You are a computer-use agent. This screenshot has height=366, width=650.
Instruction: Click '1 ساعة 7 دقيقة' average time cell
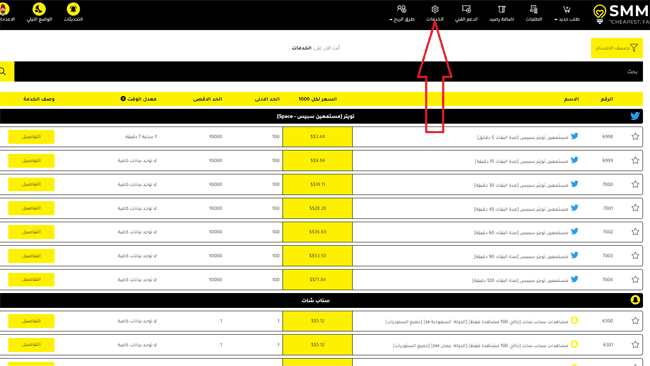[141, 137]
